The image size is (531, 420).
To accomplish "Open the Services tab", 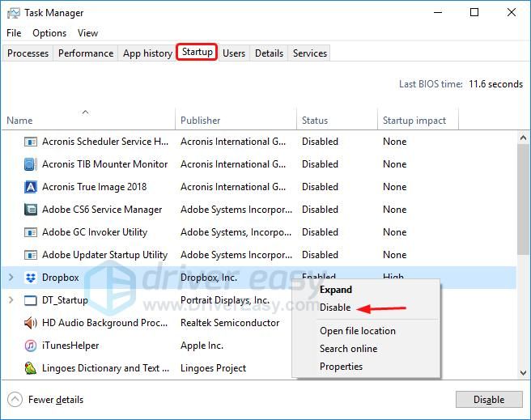I will [x=310, y=53].
